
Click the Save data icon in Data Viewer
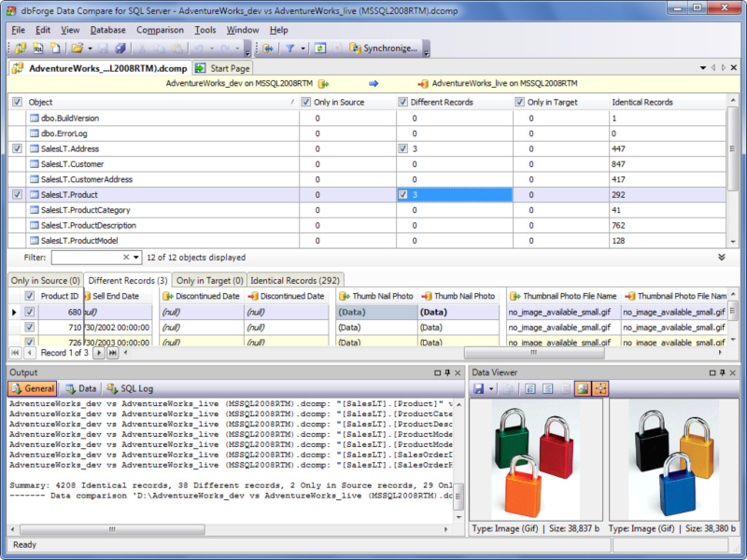[x=479, y=389]
